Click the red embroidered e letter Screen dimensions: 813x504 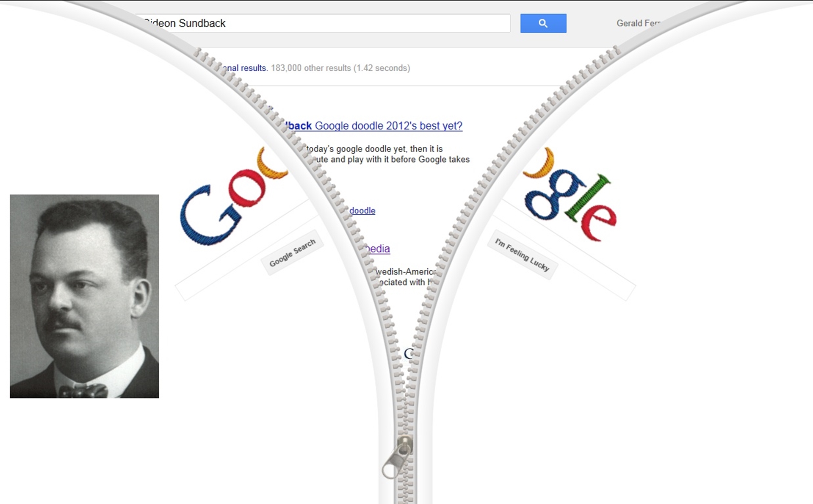pyautogui.click(x=599, y=223)
